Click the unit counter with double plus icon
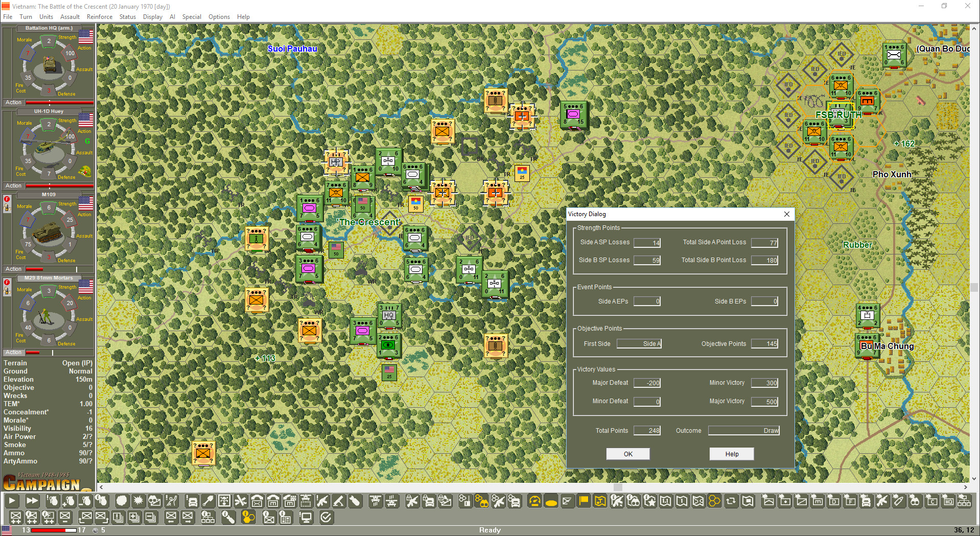This screenshot has width=980, height=536. (x=15, y=518)
